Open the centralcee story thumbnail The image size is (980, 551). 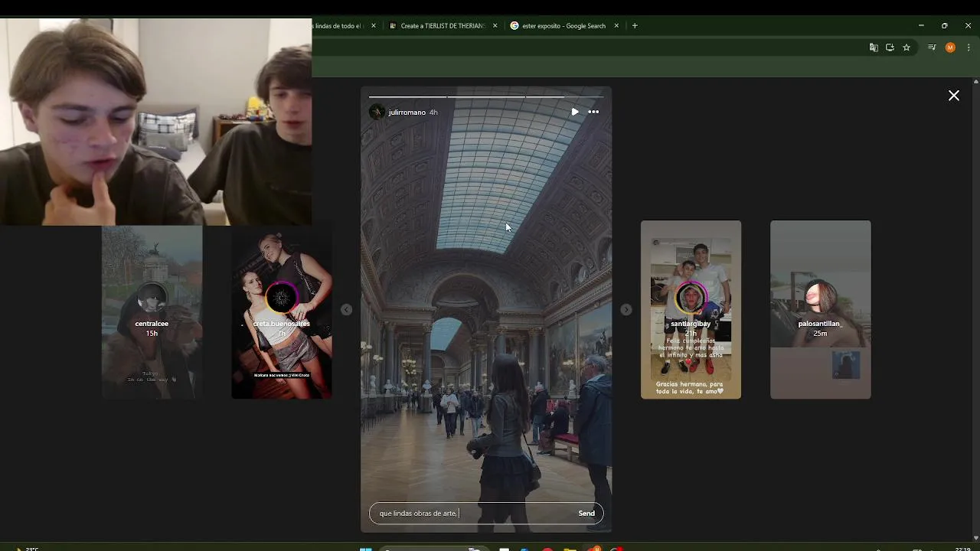coord(152,312)
